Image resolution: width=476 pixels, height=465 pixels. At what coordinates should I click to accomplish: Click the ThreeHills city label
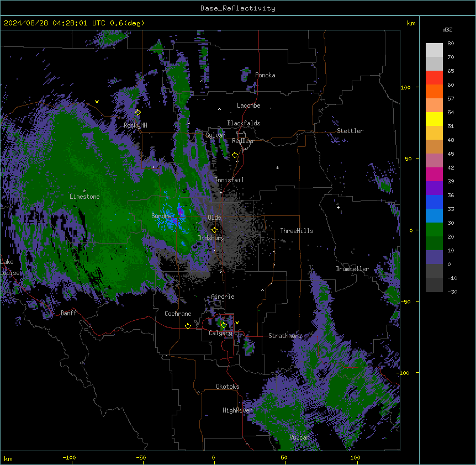297,231
